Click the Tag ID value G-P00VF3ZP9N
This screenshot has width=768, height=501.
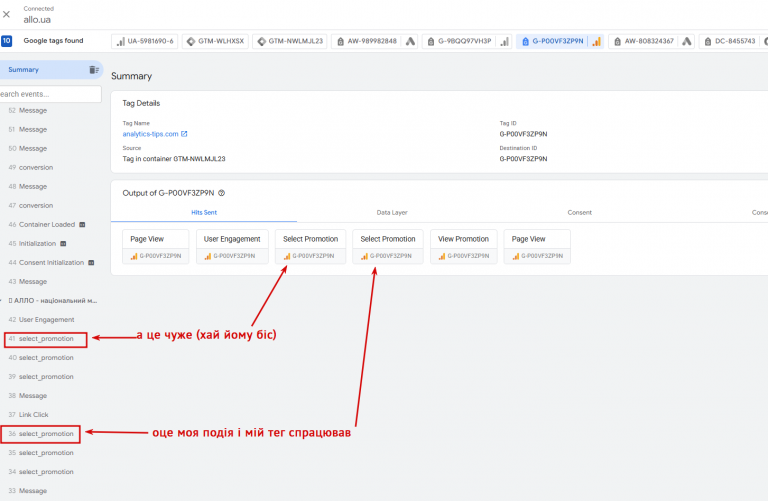coord(523,134)
